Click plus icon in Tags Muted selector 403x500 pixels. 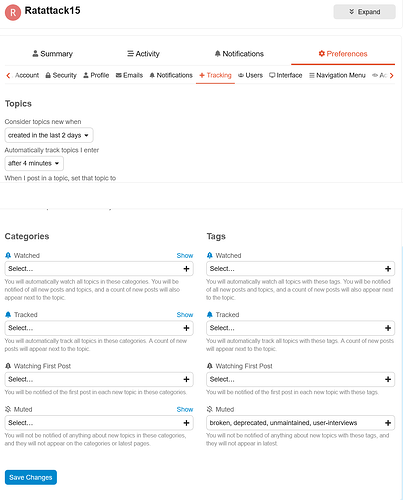click(388, 423)
